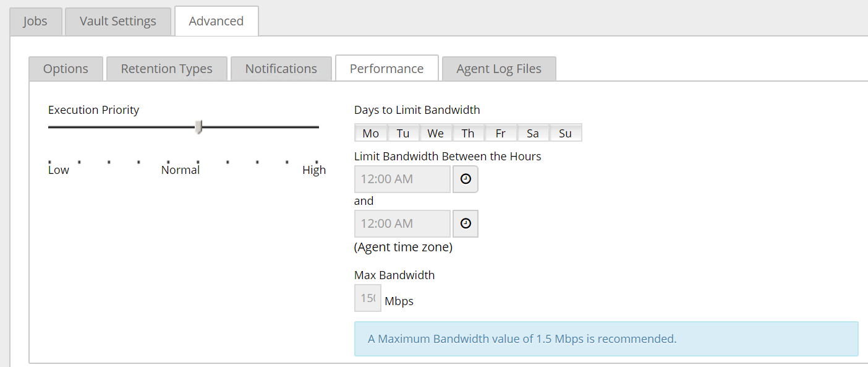This screenshot has height=367, width=868.
Task: Toggle Wednesday for bandwidth limiting
Action: pyautogui.click(x=436, y=132)
